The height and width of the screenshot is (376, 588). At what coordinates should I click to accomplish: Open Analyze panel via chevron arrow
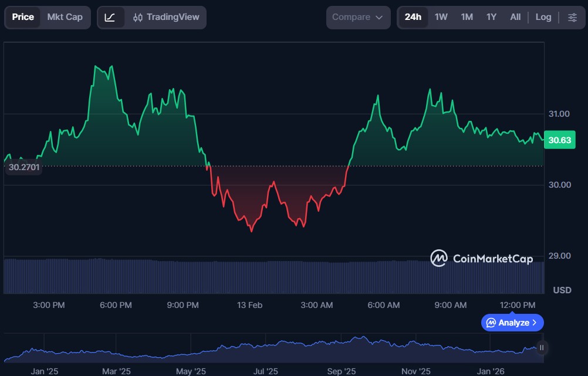click(x=534, y=323)
